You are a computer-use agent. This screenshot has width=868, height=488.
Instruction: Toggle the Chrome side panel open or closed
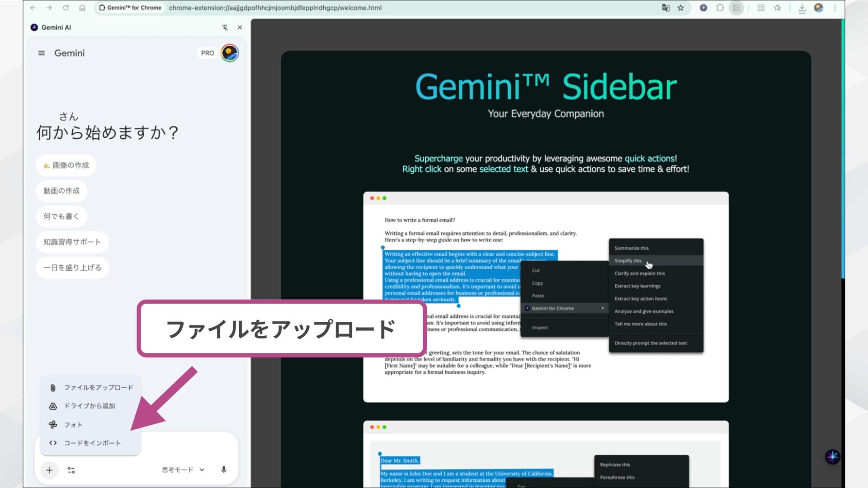pos(736,8)
